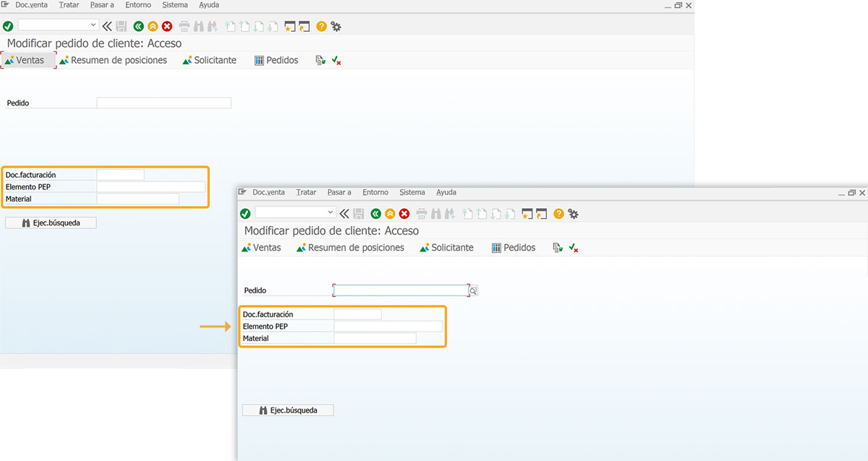Collapse command field chevrons in front window
868x461 pixels.
click(x=345, y=214)
